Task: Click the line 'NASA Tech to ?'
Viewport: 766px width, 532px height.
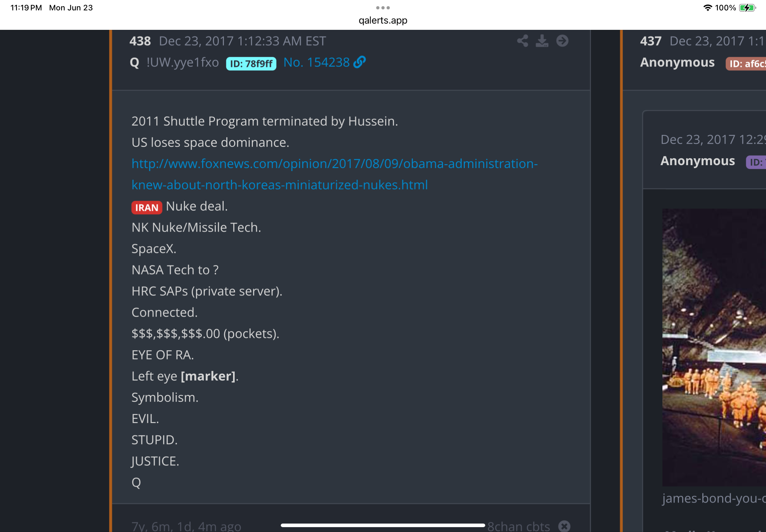Action: pos(175,270)
